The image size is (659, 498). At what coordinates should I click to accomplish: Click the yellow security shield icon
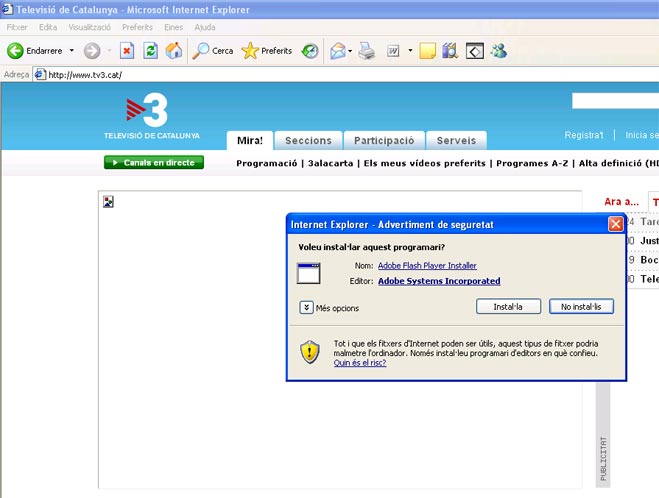(310, 352)
